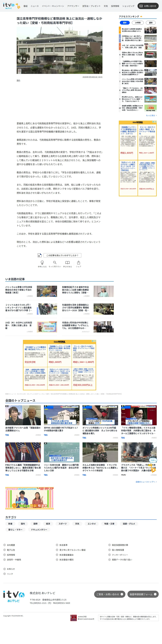Click the mail icon in the お問い合わせ button
Screen dimensions: 162x644
[x=141, y=6]
